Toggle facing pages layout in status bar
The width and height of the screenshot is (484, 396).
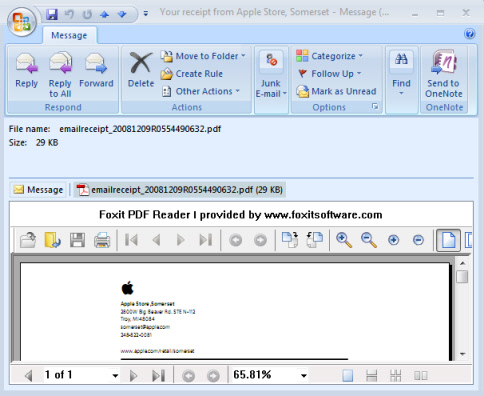point(421,376)
